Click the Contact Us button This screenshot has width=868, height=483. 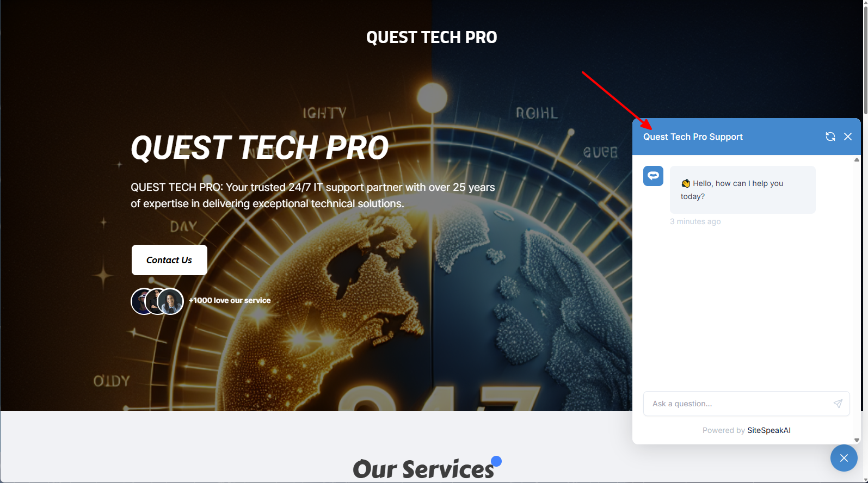[x=169, y=260]
